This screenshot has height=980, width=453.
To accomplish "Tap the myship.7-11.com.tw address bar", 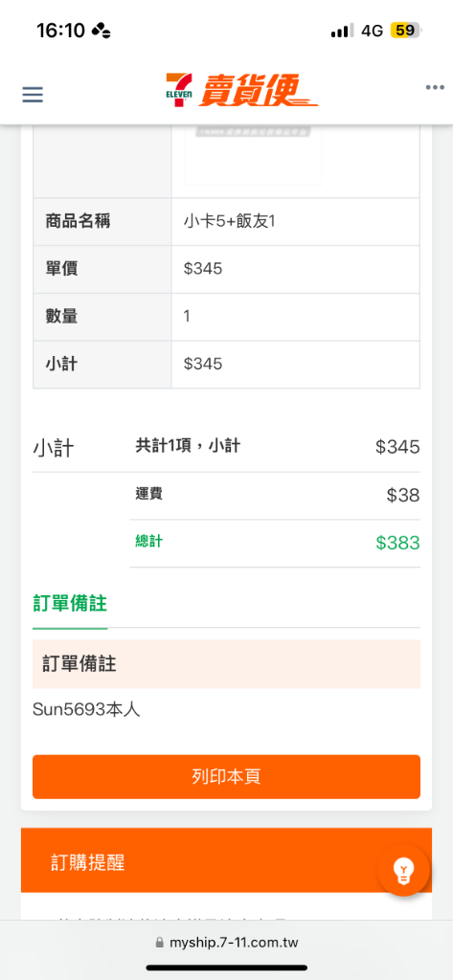I will point(226,943).
